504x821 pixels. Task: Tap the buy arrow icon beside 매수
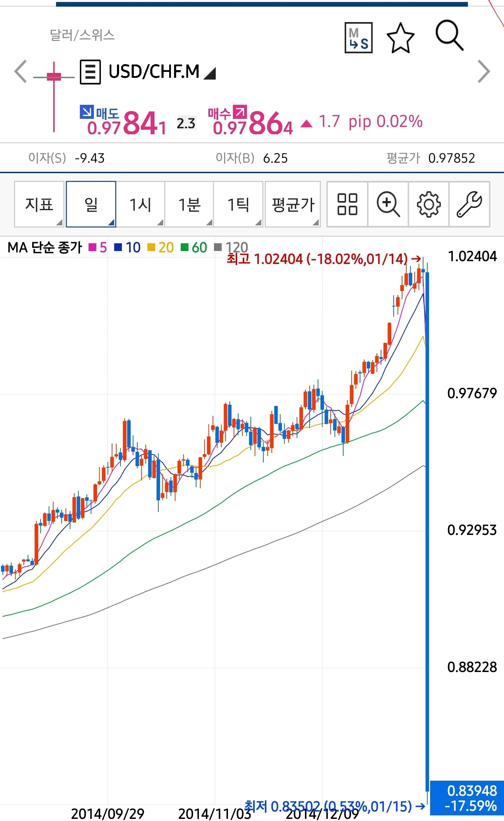coord(240,111)
